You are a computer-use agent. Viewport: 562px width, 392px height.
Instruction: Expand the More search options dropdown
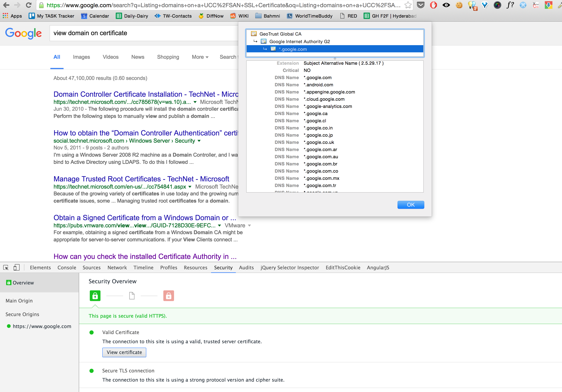200,57
